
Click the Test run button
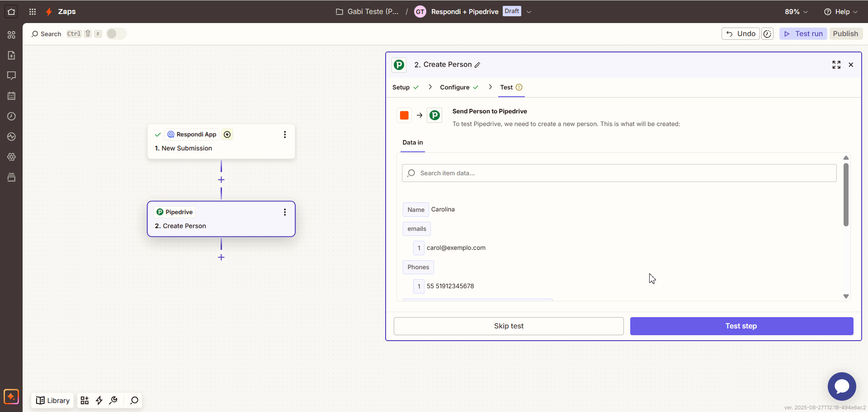tap(803, 34)
